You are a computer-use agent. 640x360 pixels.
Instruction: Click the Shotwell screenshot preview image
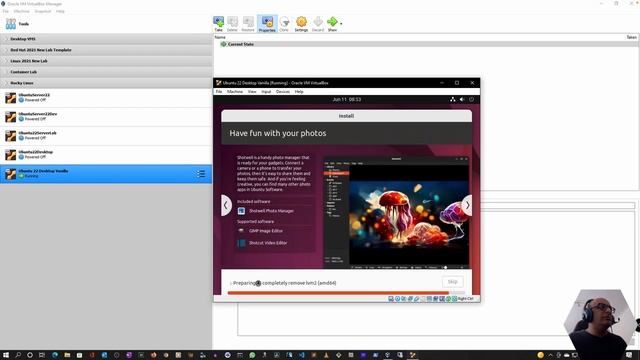[x=396, y=212]
